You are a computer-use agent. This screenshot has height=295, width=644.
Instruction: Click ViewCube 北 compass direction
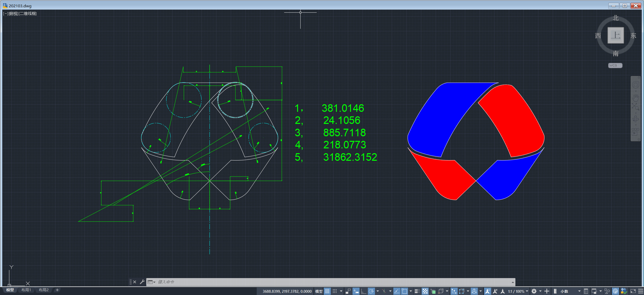[x=616, y=18]
